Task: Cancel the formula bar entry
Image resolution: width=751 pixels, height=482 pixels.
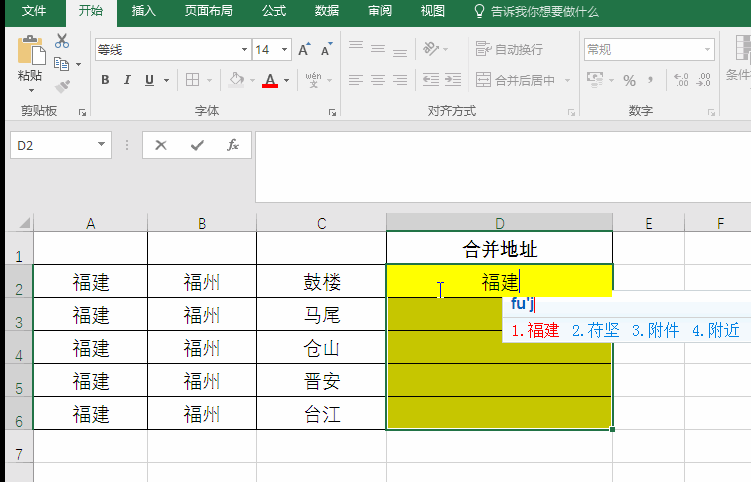Action: click(x=161, y=145)
